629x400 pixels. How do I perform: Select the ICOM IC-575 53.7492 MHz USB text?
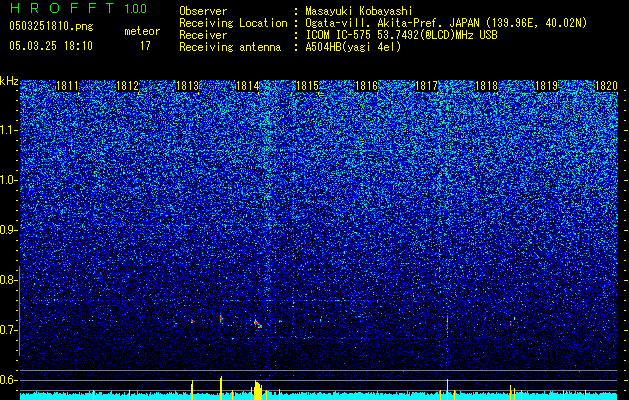[x=401, y=35]
